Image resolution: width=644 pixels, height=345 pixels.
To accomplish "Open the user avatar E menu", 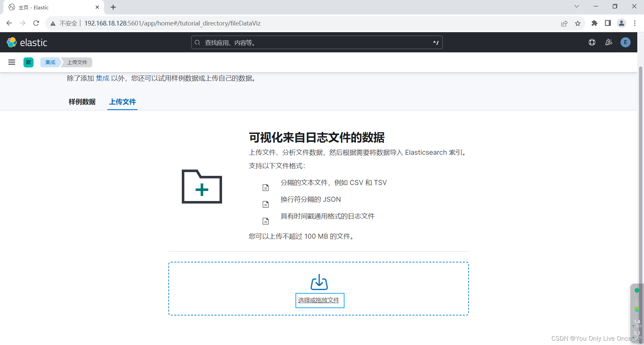I will coord(626,42).
